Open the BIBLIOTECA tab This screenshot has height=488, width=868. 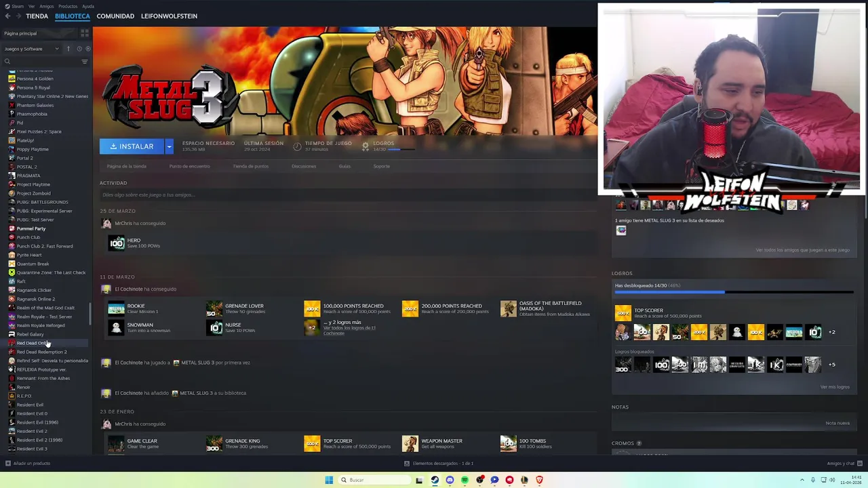coord(73,16)
